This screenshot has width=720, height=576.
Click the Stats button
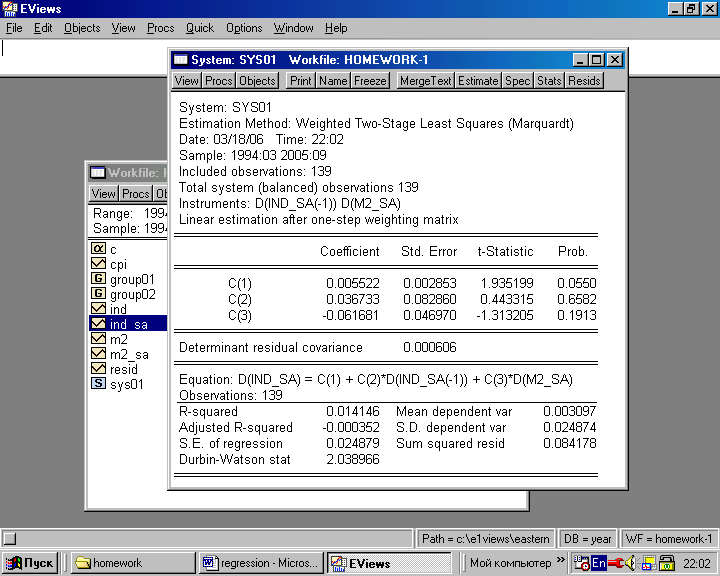(x=549, y=81)
